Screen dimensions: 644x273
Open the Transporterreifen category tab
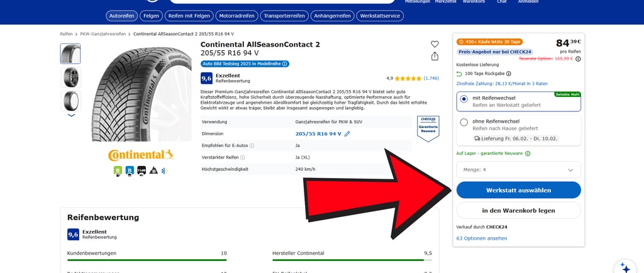pyautogui.click(x=284, y=16)
